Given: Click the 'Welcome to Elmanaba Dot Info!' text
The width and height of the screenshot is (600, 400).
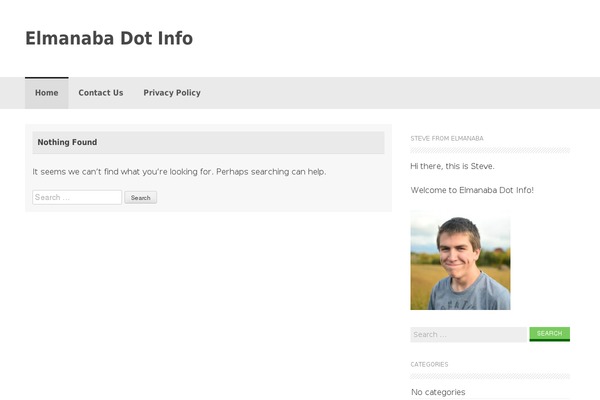Looking at the screenshot, I should tap(472, 190).
